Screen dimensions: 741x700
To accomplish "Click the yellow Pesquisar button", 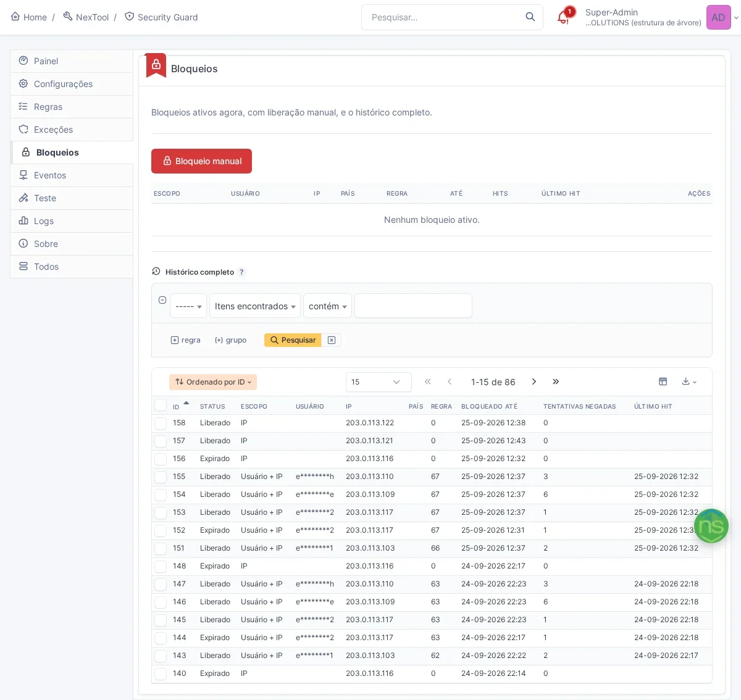I will (293, 340).
